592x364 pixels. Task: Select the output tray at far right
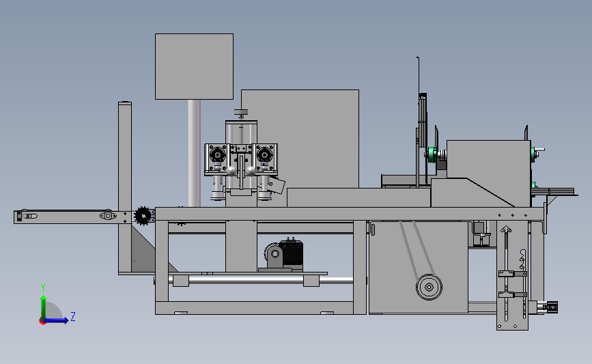pyautogui.click(x=554, y=192)
